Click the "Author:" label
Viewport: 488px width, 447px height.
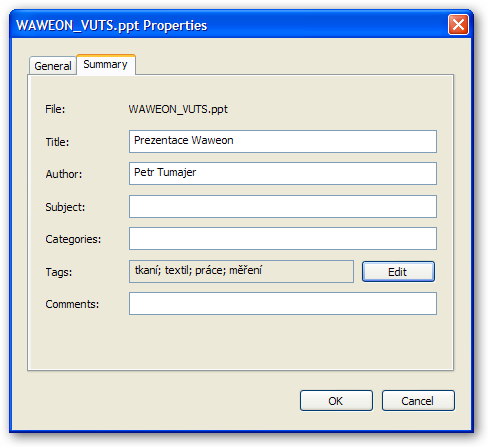pos(64,174)
